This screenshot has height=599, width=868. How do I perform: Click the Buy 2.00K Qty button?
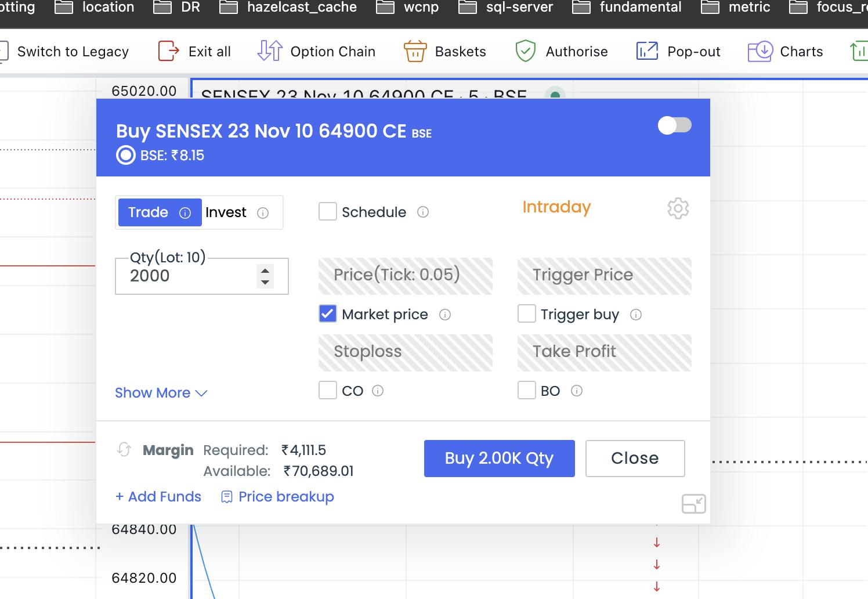[x=499, y=459]
